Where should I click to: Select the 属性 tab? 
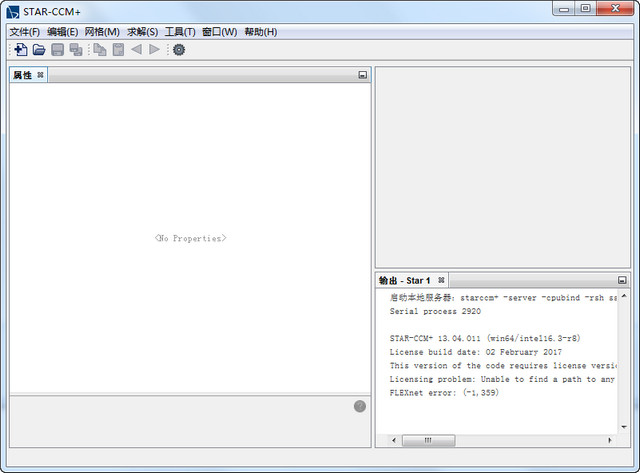tap(28, 75)
